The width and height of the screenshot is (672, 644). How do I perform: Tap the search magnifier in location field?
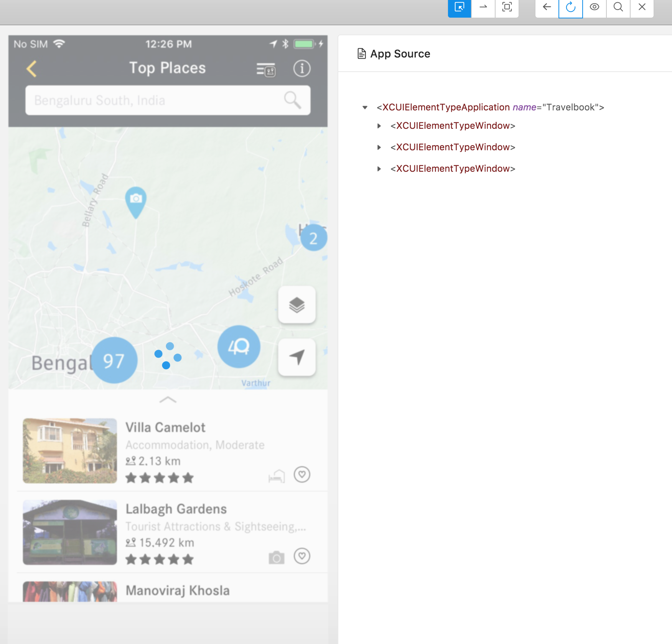point(292,100)
